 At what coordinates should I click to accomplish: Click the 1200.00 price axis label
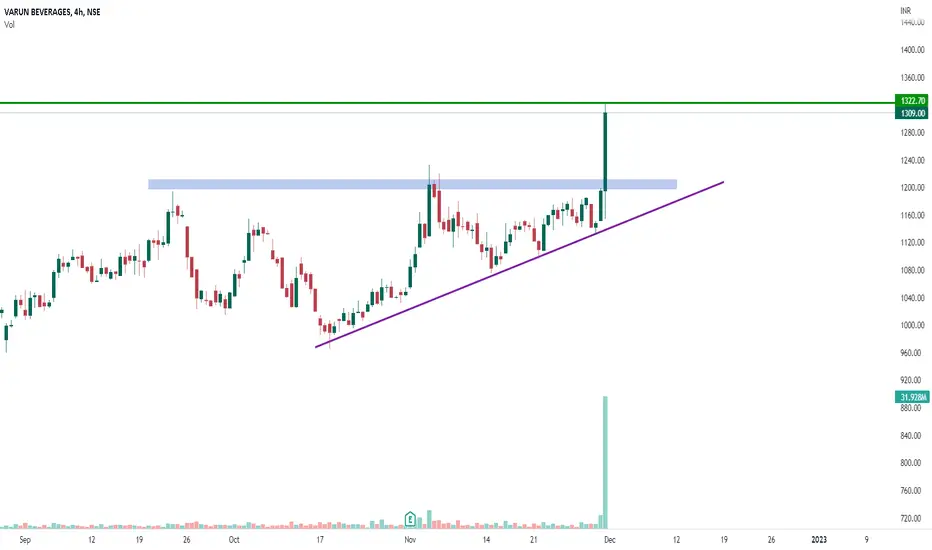pyautogui.click(x=912, y=187)
